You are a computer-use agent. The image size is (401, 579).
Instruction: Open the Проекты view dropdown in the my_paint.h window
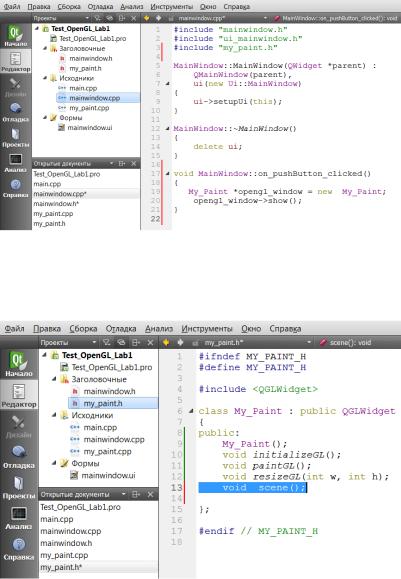68,343
